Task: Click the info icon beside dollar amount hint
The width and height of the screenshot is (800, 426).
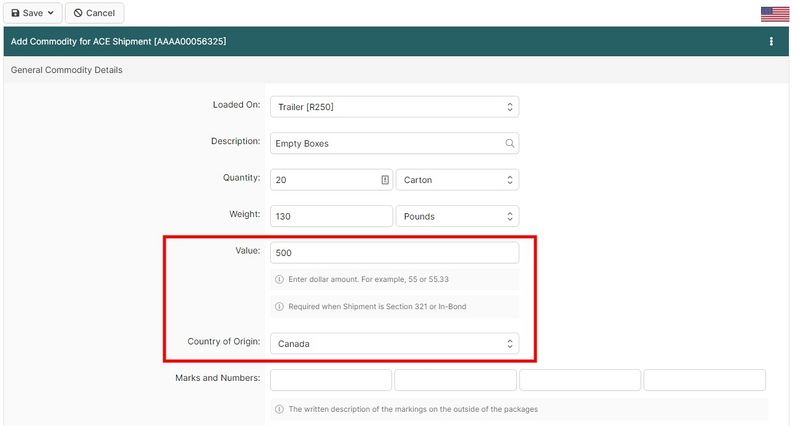Action: pyautogui.click(x=279, y=279)
